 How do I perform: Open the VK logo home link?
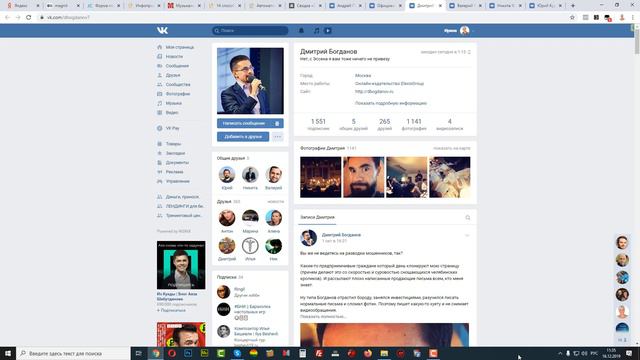(x=162, y=31)
